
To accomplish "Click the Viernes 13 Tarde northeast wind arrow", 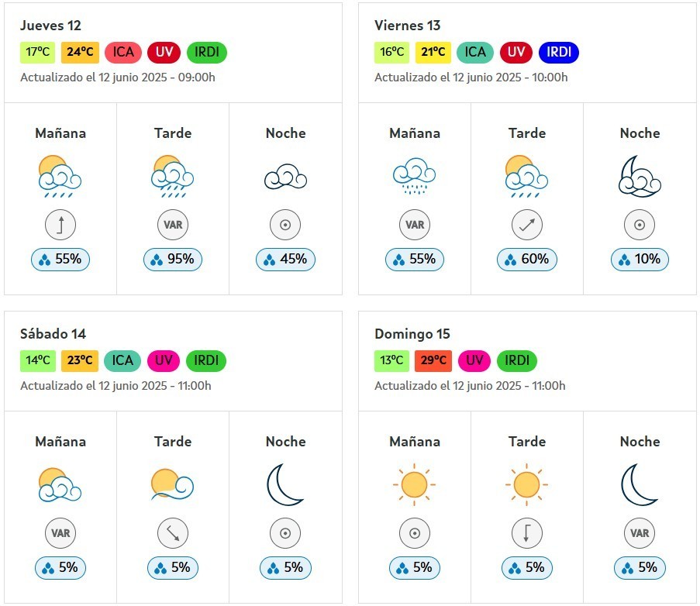I will 527,225.
